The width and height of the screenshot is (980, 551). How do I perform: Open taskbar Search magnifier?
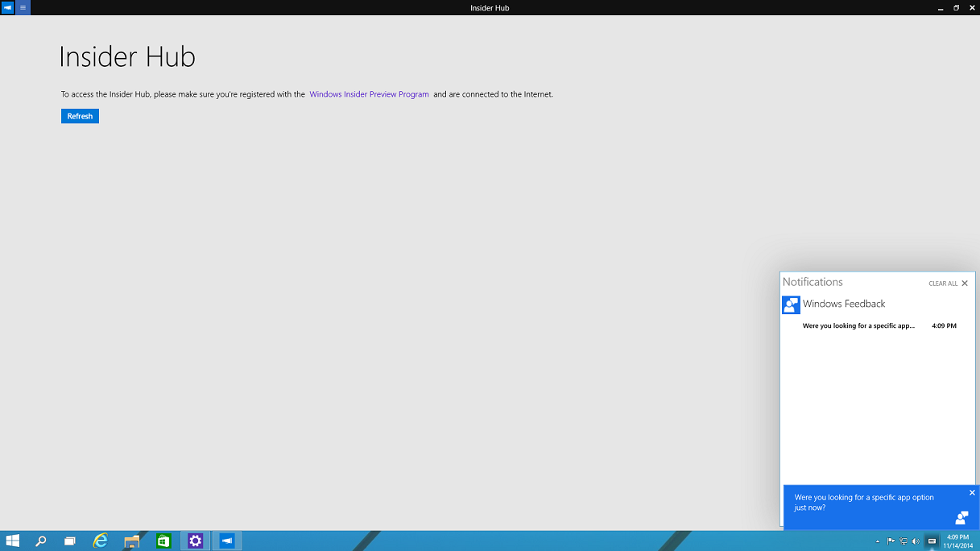click(40, 541)
